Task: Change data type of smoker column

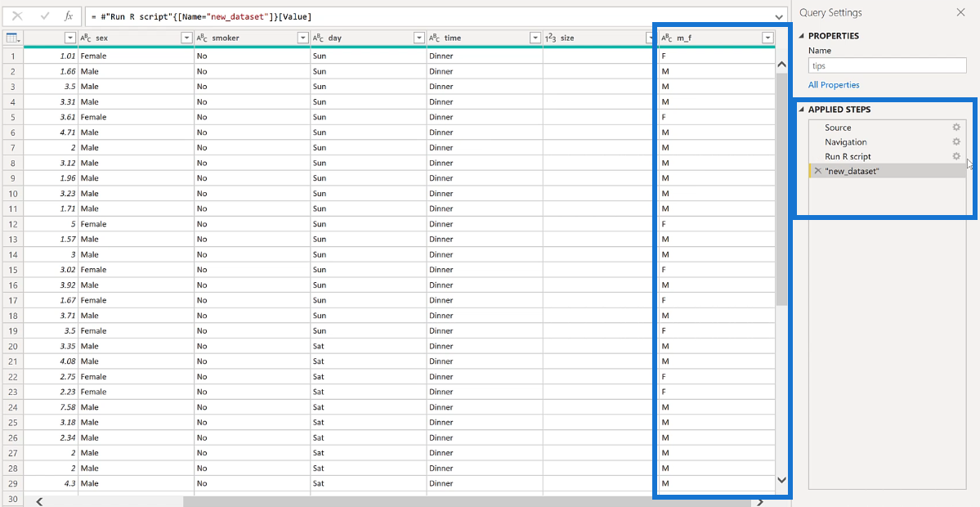Action: pyautogui.click(x=203, y=38)
